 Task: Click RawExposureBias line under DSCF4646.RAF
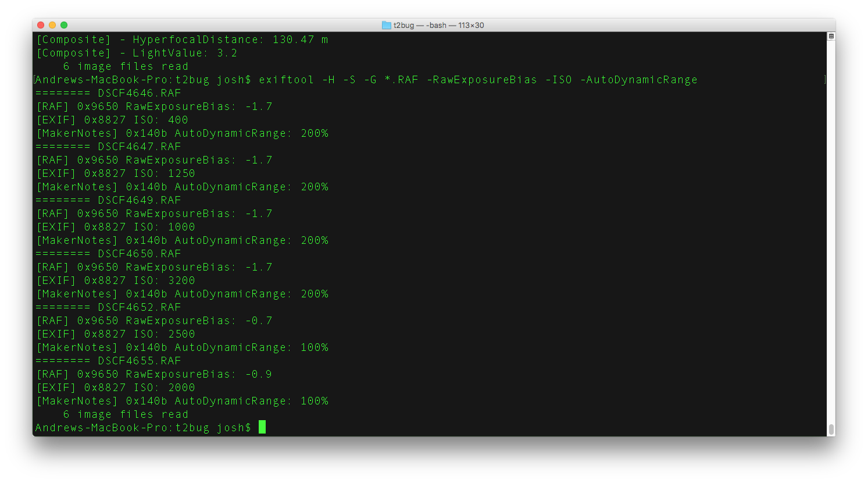click(154, 106)
